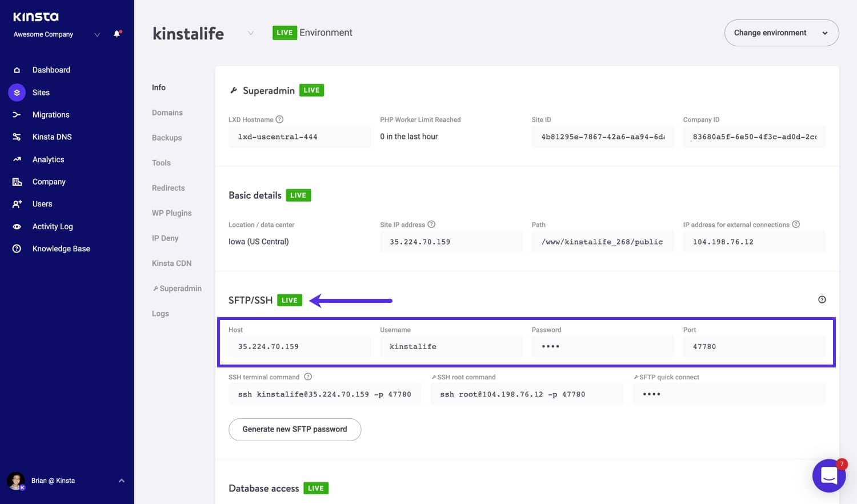Open the Migrations section
Viewport: 857px width, 504px height.
[51, 114]
